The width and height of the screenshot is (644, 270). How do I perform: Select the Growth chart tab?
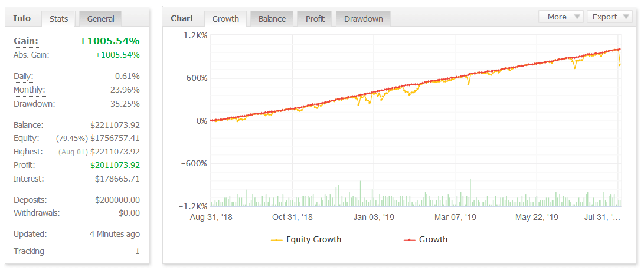[225, 19]
